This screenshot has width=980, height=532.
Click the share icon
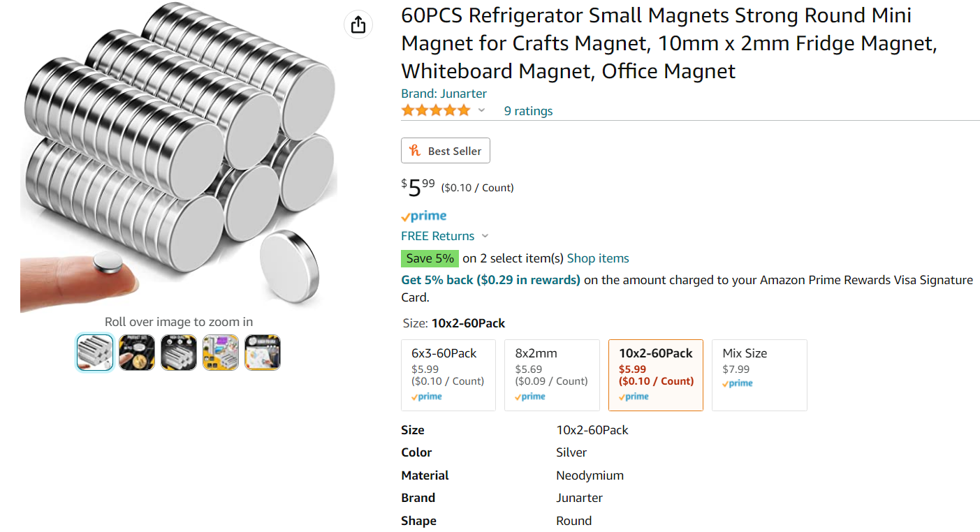pos(358,24)
